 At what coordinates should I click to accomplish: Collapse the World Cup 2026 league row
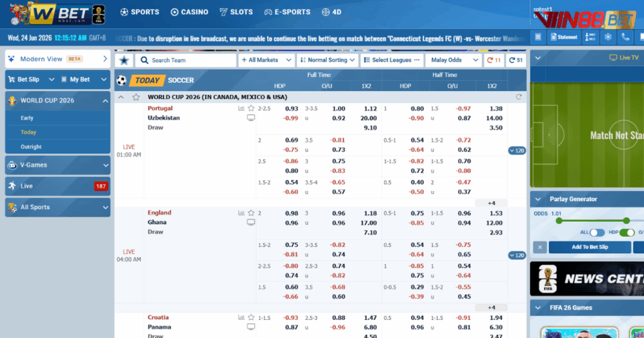pos(121,97)
